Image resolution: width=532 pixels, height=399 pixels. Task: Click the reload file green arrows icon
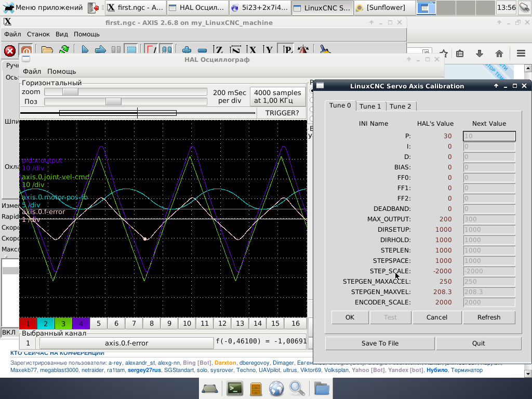click(x=64, y=50)
